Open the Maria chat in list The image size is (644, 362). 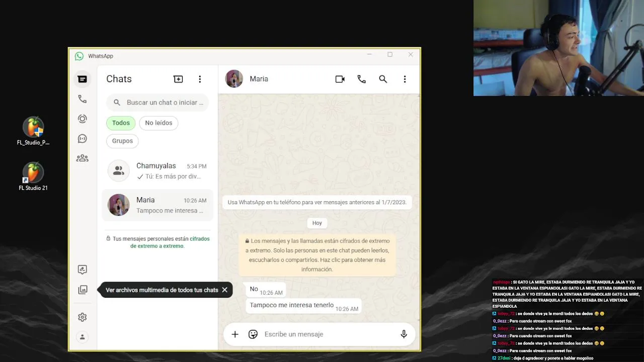click(x=157, y=205)
